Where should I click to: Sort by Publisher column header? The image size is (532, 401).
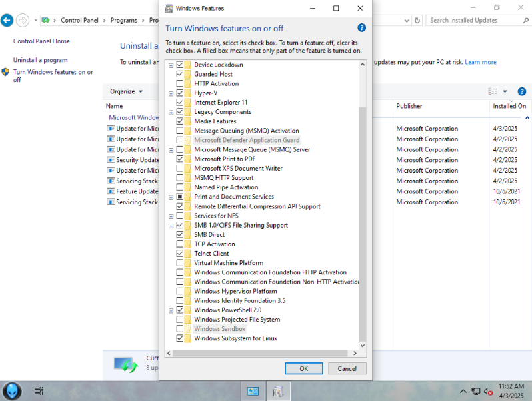tap(409, 106)
